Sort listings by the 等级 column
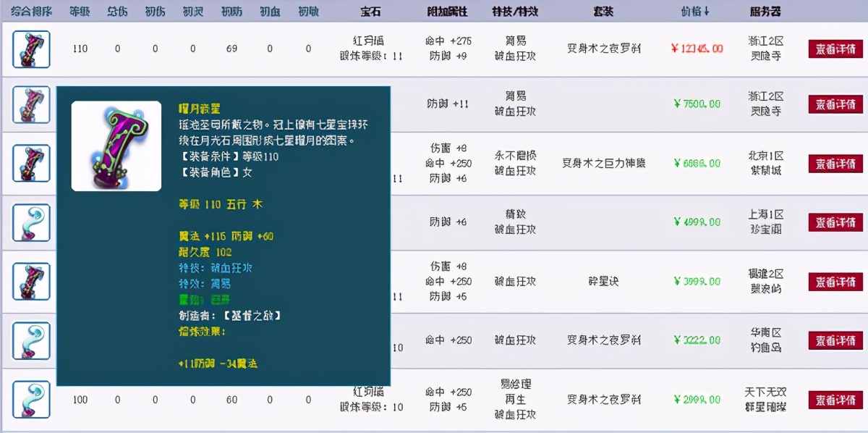Viewport: 868px width, 433px height. pyautogui.click(x=80, y=10)
